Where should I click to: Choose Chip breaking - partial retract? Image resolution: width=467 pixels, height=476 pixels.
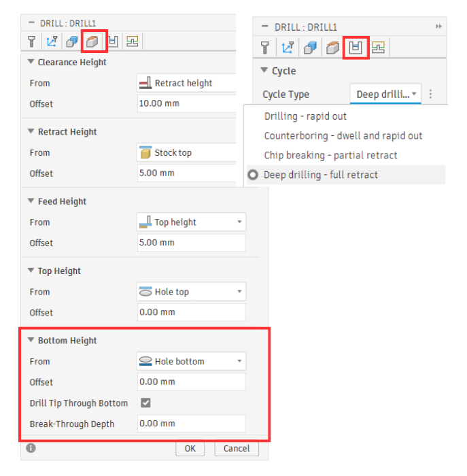tap(331, 155)
